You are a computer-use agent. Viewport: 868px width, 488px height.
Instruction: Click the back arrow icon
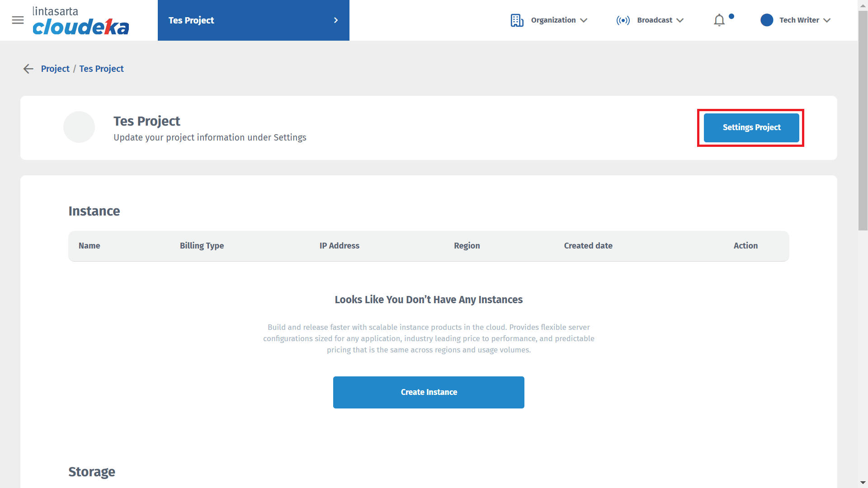[x=28, y=69]
